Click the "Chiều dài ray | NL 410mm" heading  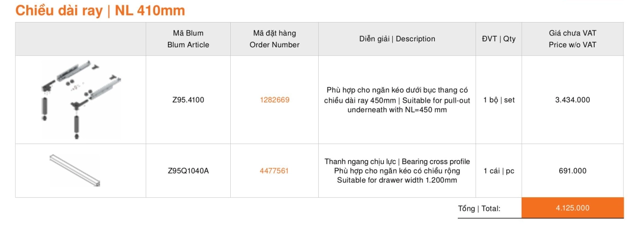point(100,11)
